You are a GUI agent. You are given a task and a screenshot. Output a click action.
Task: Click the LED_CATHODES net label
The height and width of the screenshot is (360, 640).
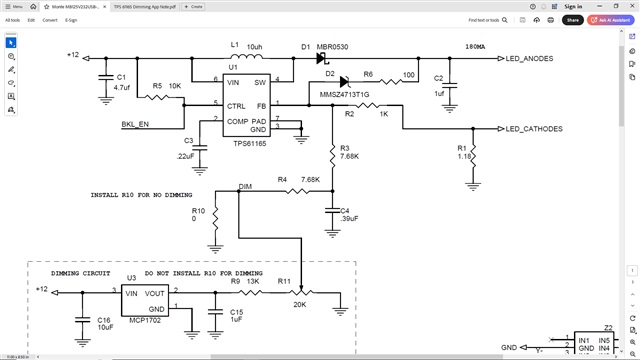pos(534,129)
